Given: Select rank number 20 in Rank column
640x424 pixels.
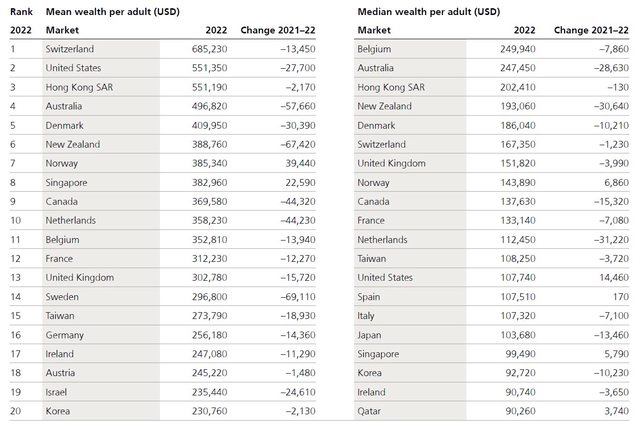Looking at the screenshot, I should pos(15,411).
